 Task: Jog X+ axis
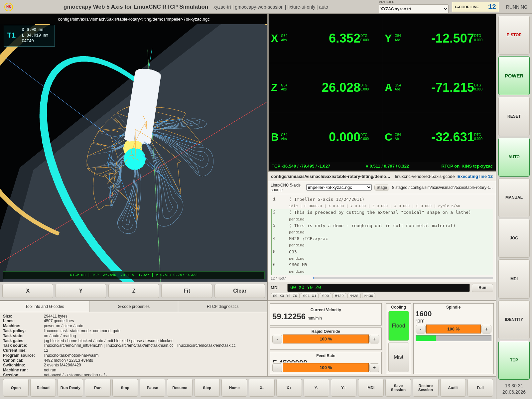click(289, 388)
